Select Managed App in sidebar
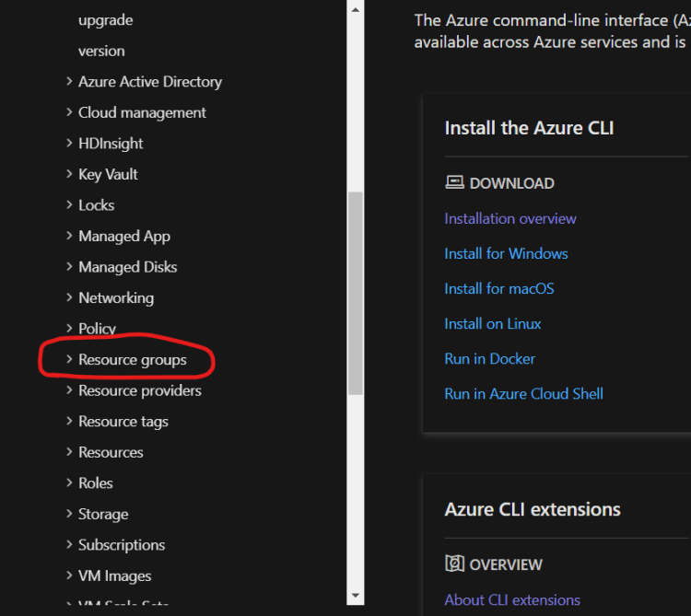 click(124, 237)
